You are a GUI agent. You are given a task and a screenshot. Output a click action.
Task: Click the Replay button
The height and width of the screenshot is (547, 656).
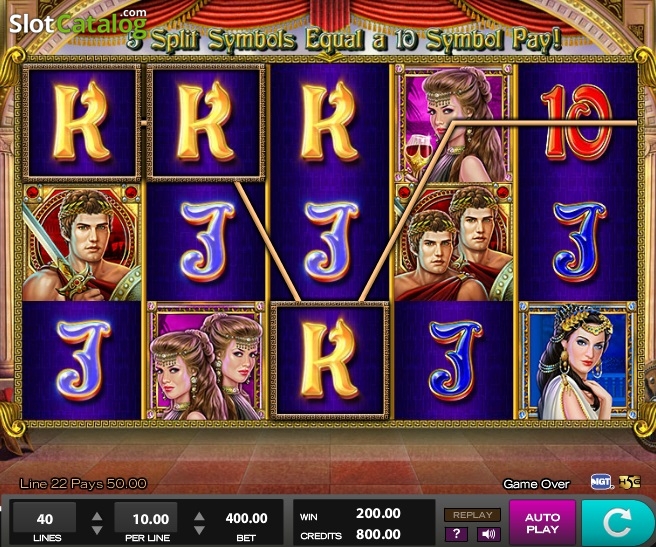click(x=472, y=515)
